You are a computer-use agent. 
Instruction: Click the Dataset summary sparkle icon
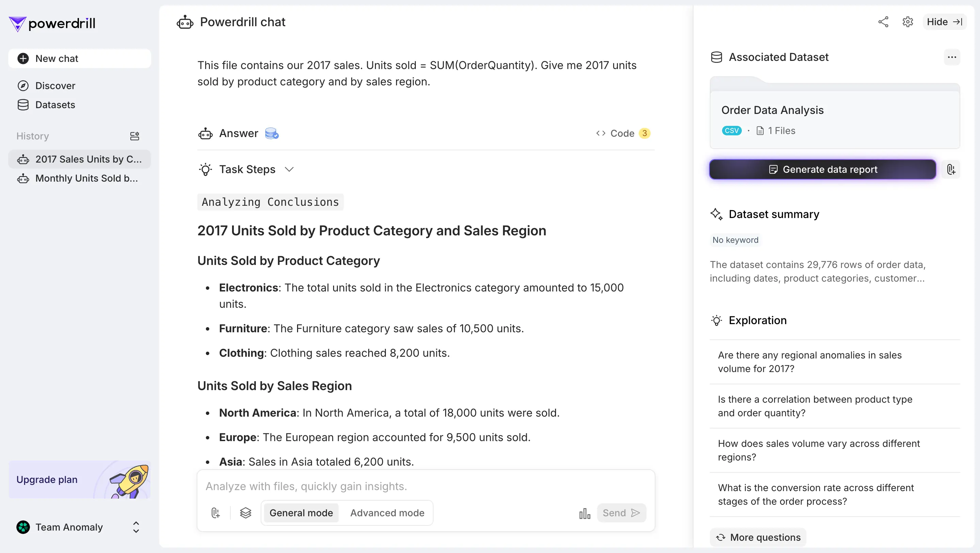[716, 214]
